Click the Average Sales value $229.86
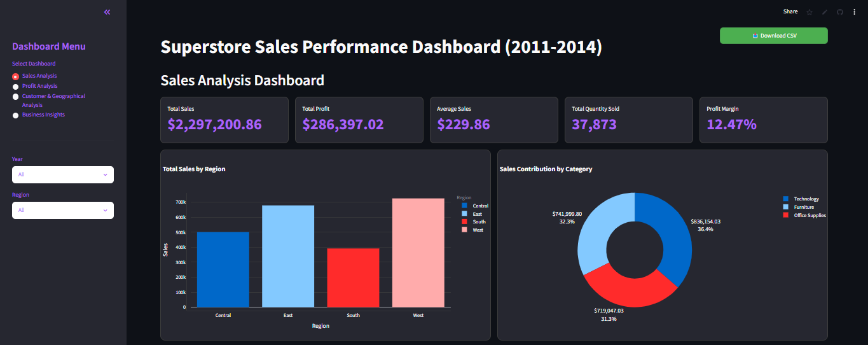The width and height of the screenshot is (868, 345). tap(464, 124)
